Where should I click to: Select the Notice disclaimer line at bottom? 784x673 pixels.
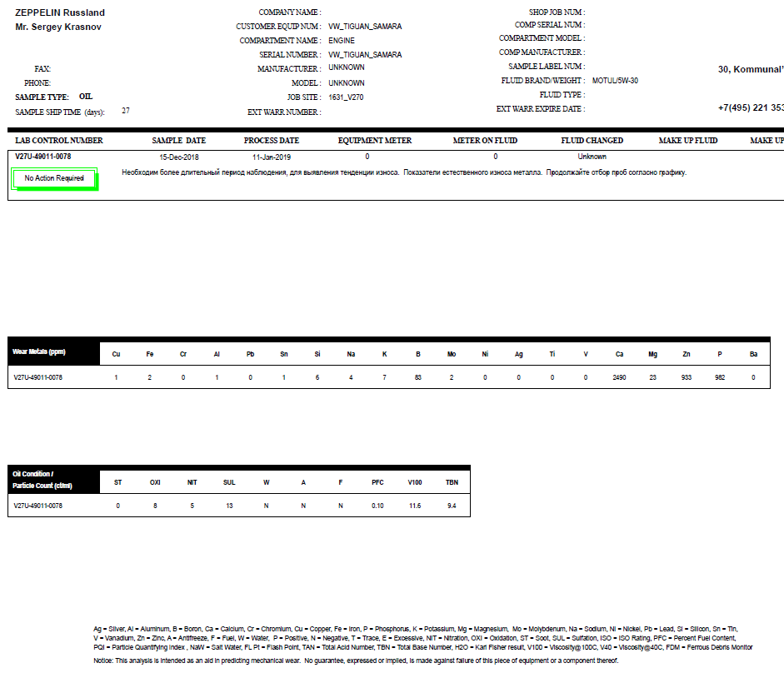point(356,661)
